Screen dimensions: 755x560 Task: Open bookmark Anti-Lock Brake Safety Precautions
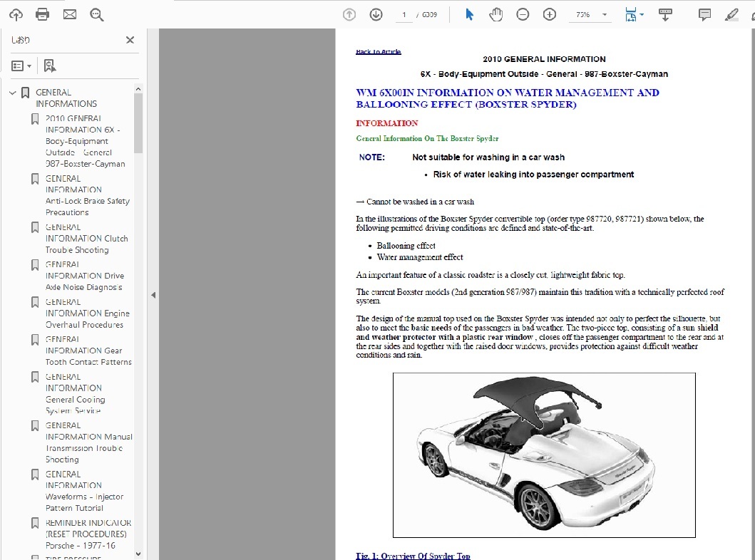[x=88, y=195]
